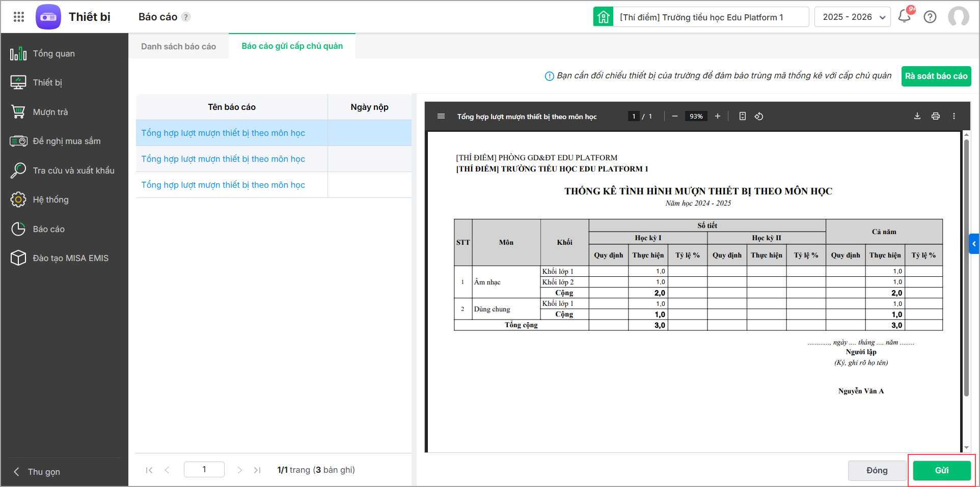The image size is (980, 487).
Task: Click the notification bell icon
Action: coord(904,16)
